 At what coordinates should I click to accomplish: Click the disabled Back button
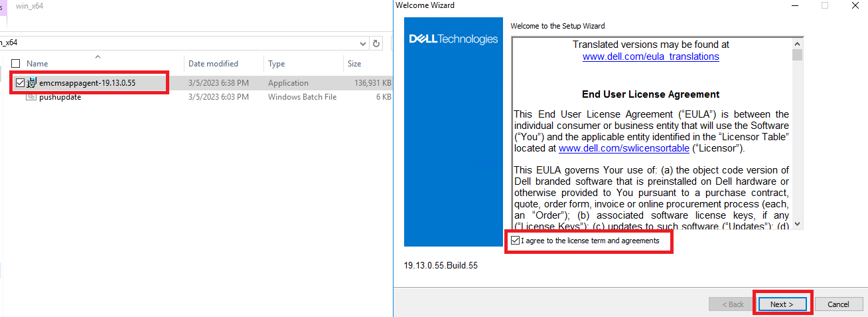pyautogui.click(x=732, y=304)
